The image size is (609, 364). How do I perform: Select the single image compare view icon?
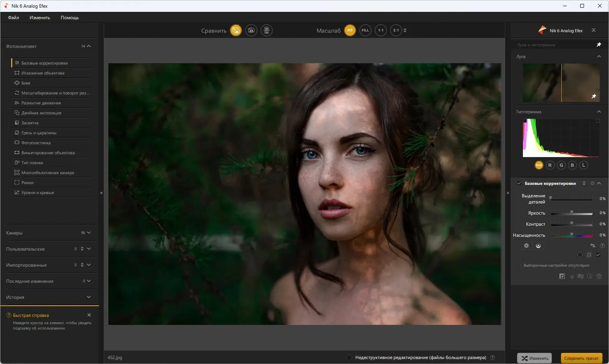tap(236, 30)
